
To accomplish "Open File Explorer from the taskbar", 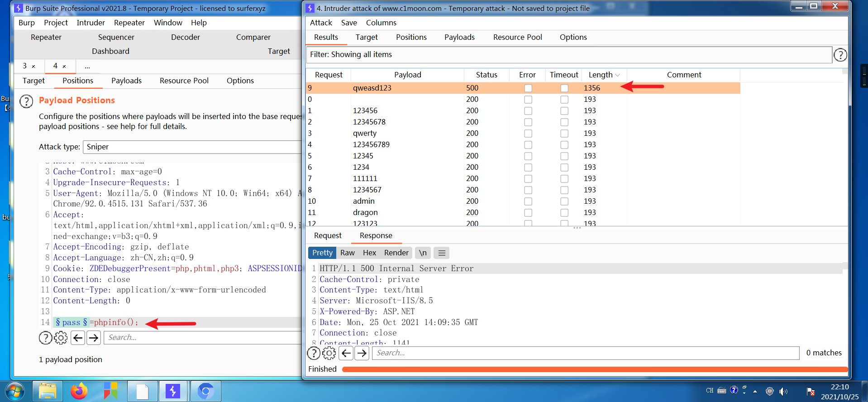I will (x=47, y=391).
